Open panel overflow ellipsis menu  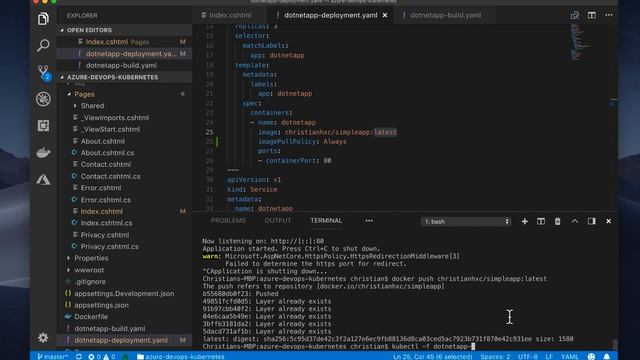(369, 221)
